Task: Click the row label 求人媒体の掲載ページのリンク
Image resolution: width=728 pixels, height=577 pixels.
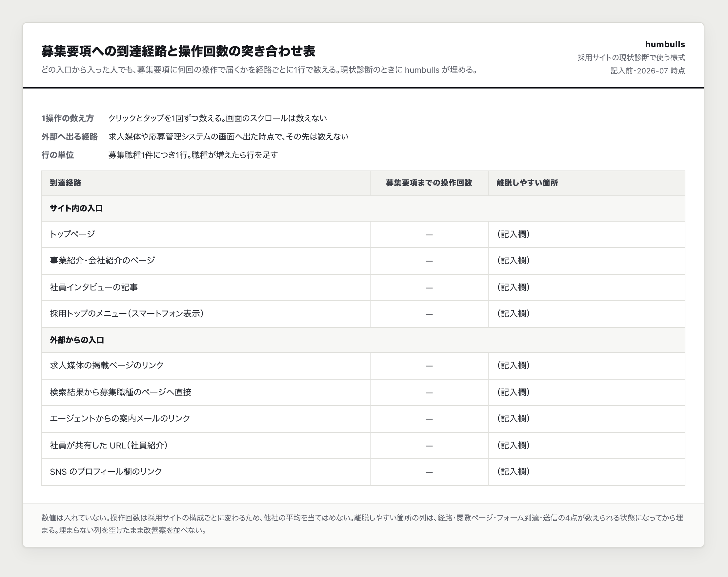Action: [x=107, y=365]
